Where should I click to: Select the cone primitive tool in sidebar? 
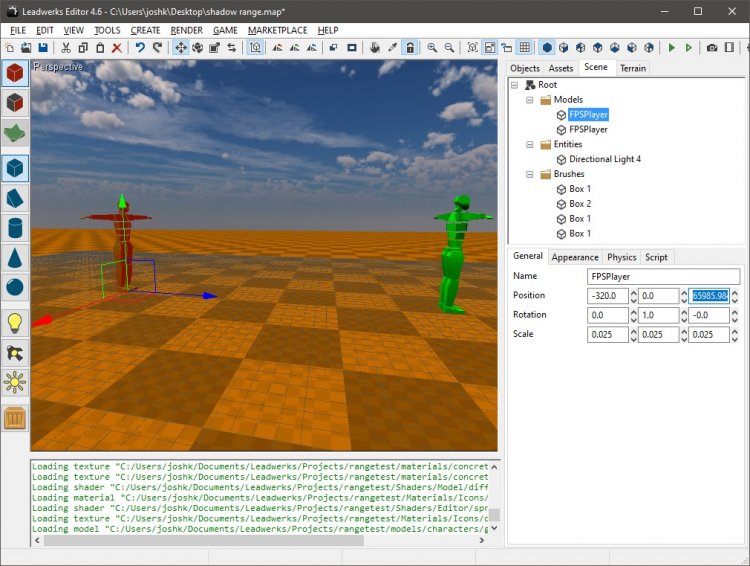[15, 258]
